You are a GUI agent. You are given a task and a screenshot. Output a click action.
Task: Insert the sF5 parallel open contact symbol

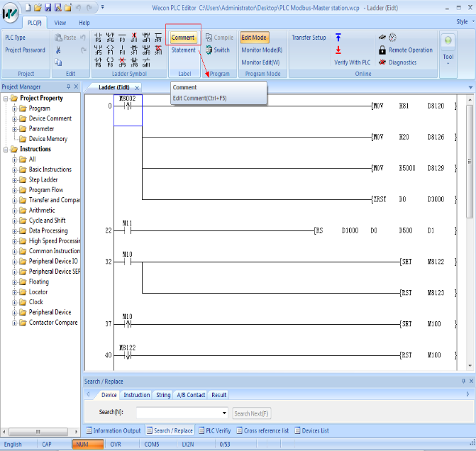coord(98,50)
